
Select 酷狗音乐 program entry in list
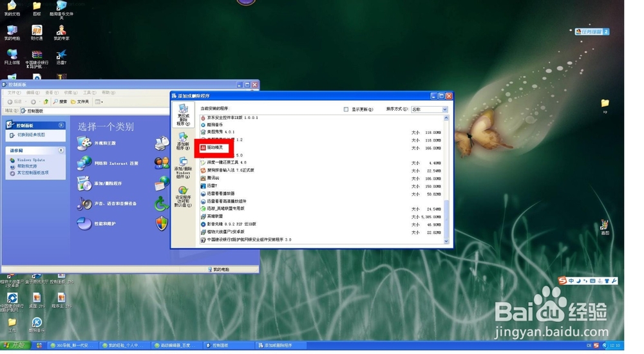click(x=211, y=124)
